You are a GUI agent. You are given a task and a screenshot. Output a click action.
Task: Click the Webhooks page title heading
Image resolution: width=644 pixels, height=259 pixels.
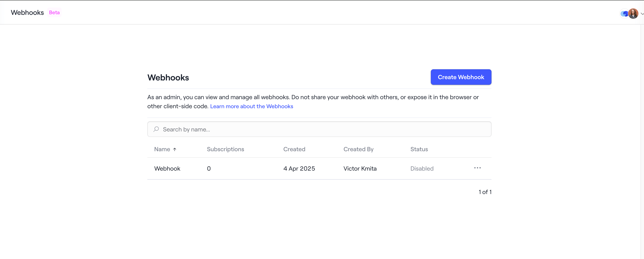[x=168, y=77]
